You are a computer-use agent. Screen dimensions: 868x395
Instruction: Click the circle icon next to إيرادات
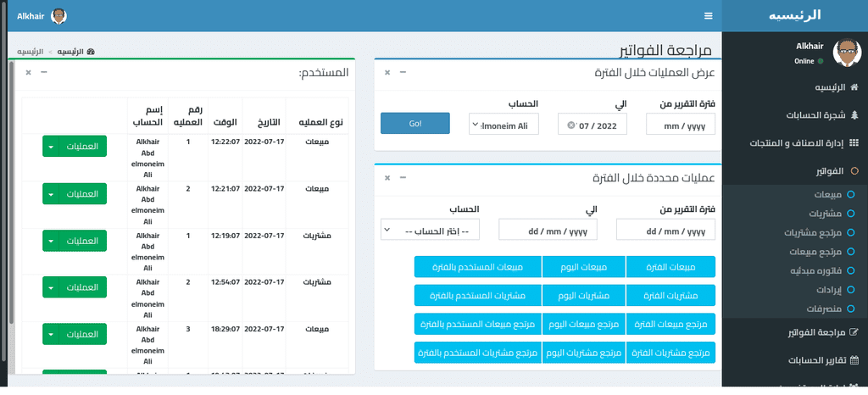point(851,290)
